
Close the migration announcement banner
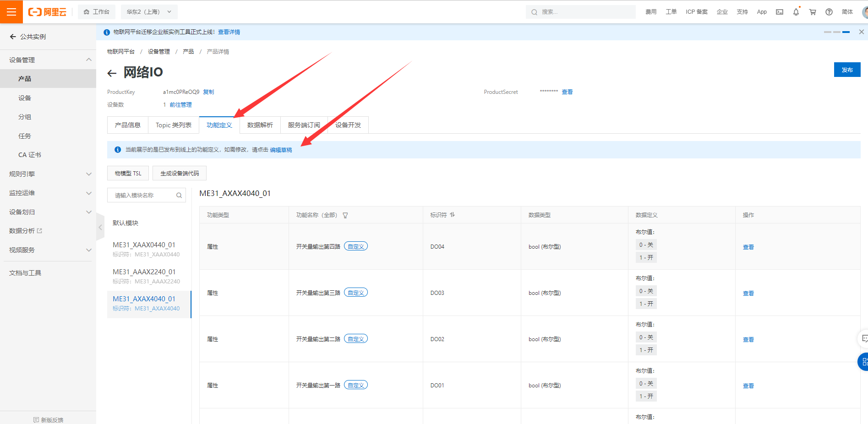pyautogui.click(x=861, y=32)
